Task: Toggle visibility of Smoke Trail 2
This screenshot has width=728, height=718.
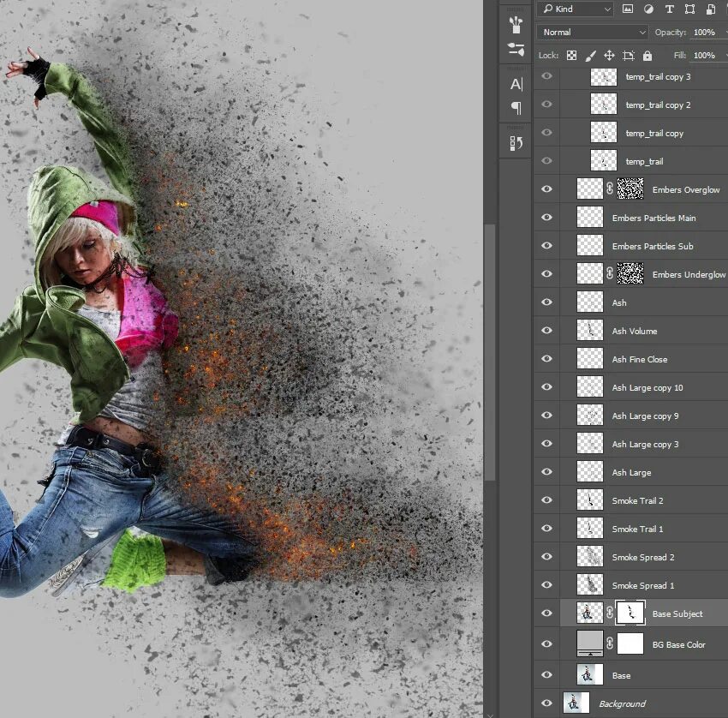Action: click(x=547, y=500)
